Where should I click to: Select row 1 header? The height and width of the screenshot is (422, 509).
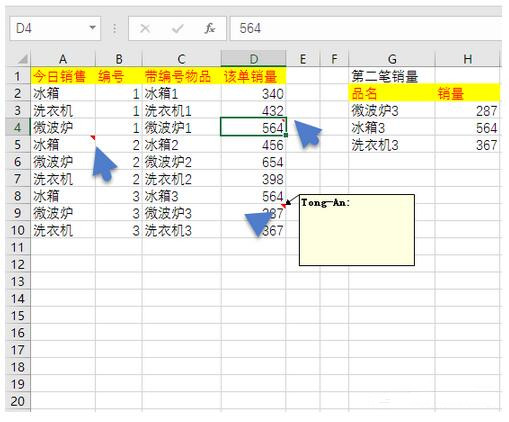pyautogui.click(x=18, y=76)
